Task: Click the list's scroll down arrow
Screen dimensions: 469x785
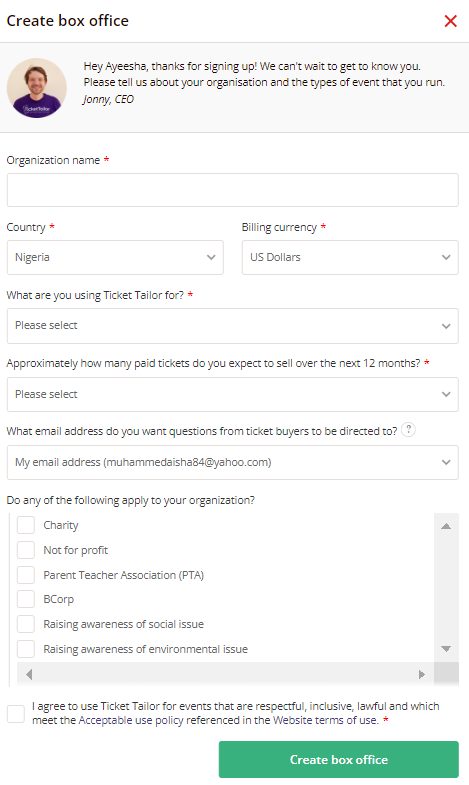Action: pos(446,649)
